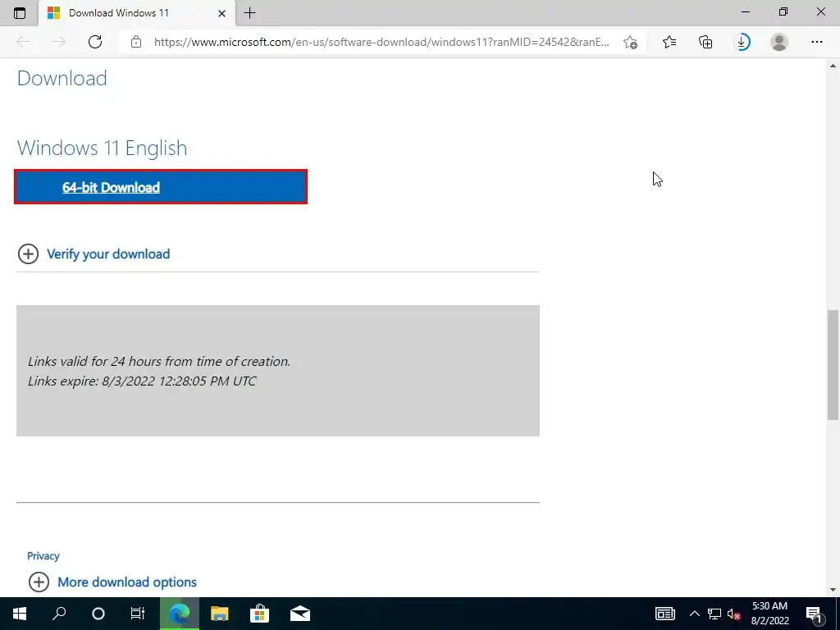The height and width of the screenshot is (630, 840).
Task: Open a new tab with plus button
Action: (x=249, y=13)
